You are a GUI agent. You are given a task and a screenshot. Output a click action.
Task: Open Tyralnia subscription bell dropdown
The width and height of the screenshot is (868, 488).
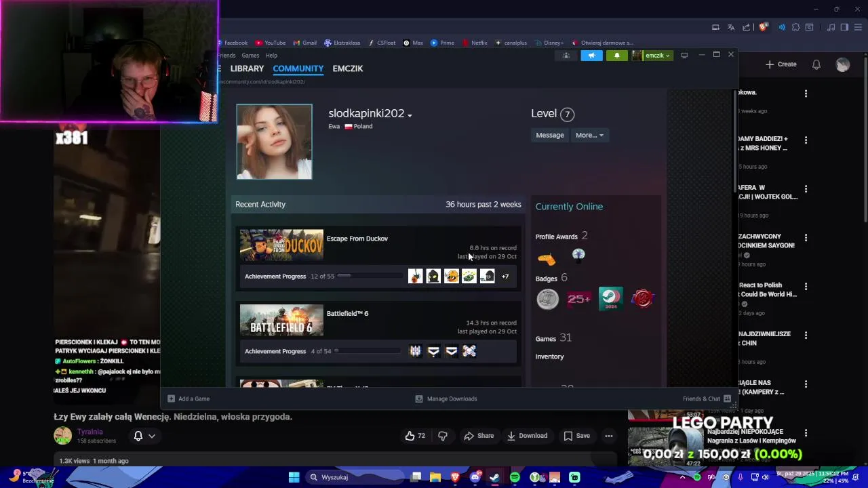click(144, 436)
